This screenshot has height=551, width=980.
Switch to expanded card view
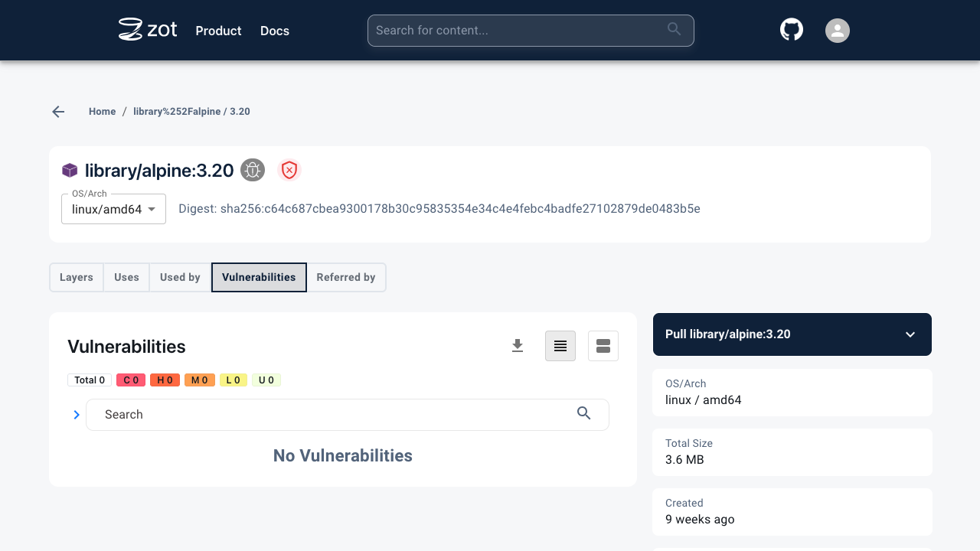[603, 346]
